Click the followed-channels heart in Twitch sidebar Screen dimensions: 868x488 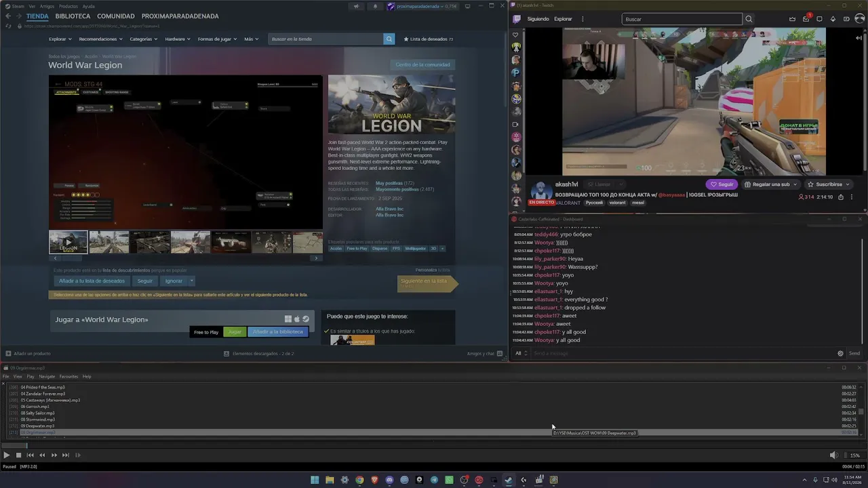515,35
